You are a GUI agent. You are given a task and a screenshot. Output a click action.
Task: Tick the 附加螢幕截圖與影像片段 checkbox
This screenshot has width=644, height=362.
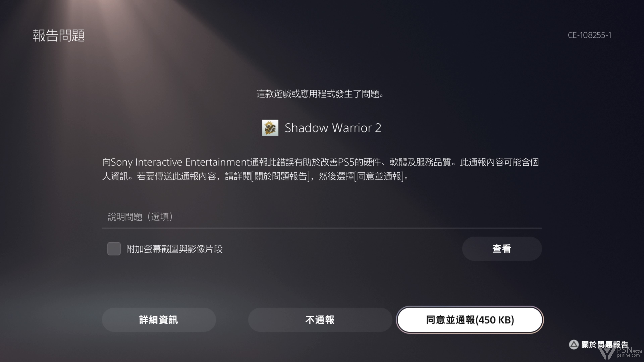click(114, 249)
